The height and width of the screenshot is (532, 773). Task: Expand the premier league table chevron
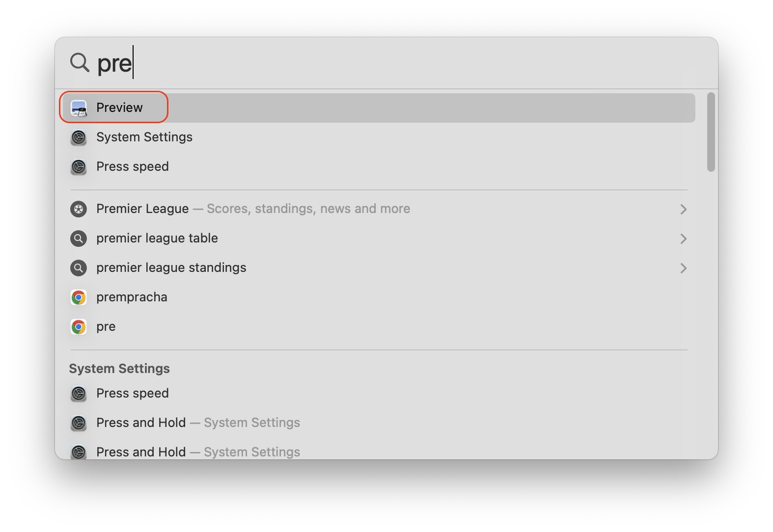tap(683, 239)
